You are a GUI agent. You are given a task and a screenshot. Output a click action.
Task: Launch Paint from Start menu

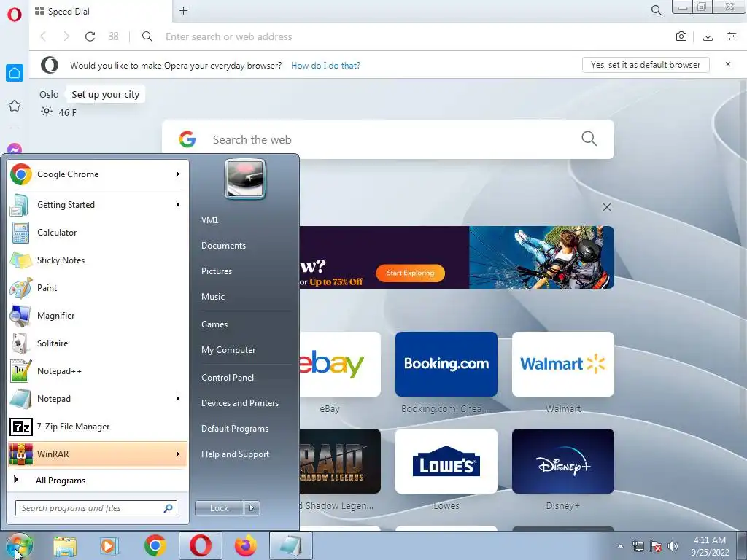point(98,287)
